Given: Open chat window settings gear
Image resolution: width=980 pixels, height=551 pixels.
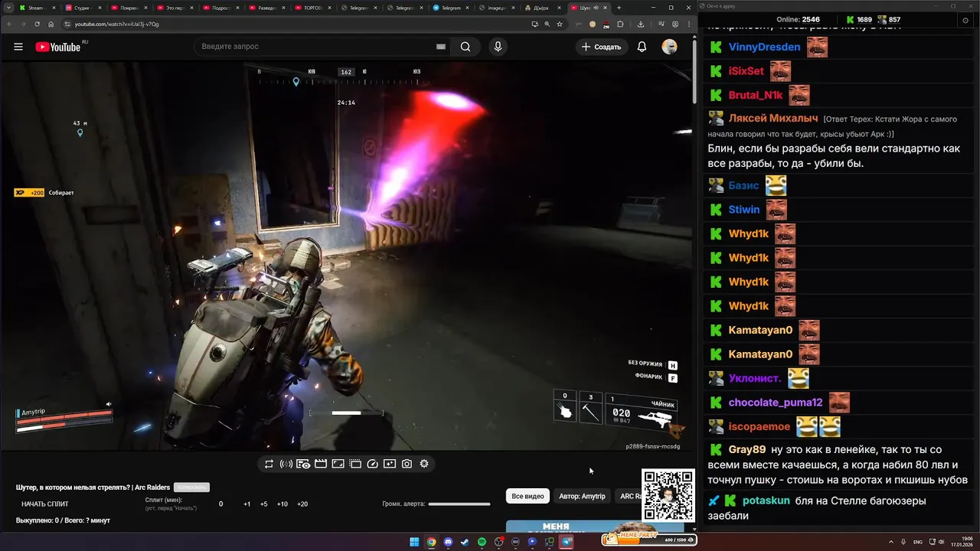Looking at the screenshot, I should [x=965, y=21].
